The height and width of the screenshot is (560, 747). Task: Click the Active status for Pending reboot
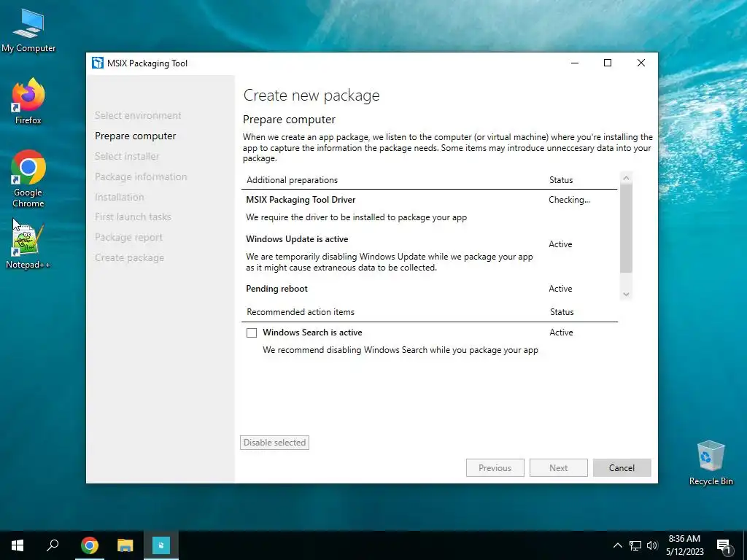coord(560,289)
